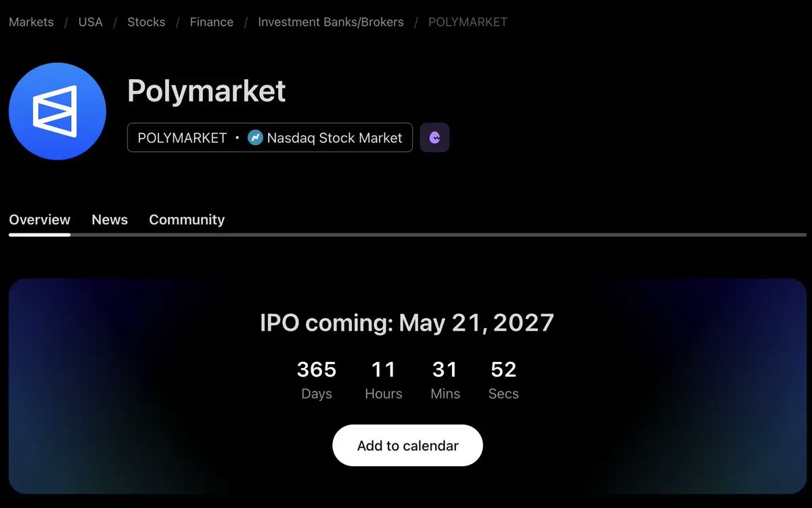The width and height of the screenshot is (812, 508).
Task: Click the POLYMARKET ticker symbol in the badge
Action: tap(182, 138)
